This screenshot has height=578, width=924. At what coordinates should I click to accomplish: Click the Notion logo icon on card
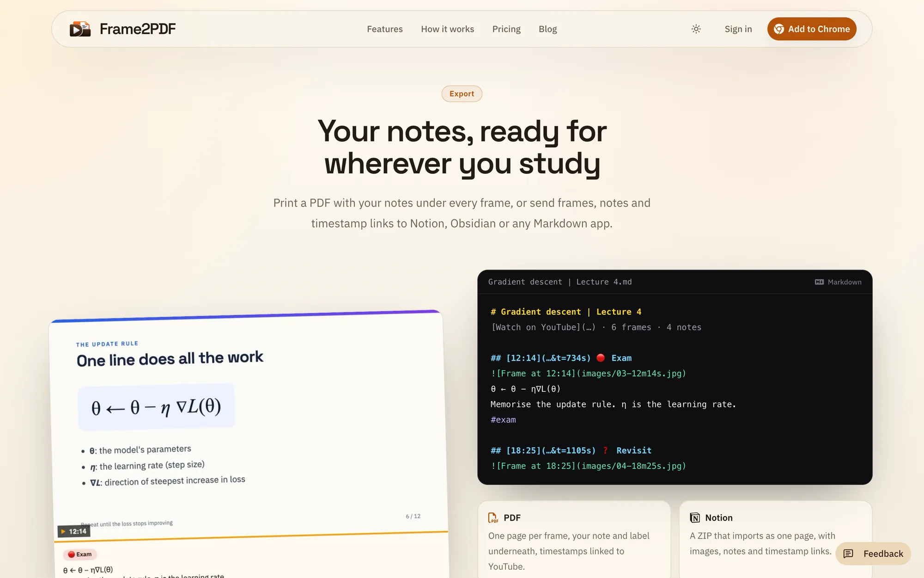tap(695, 518)
